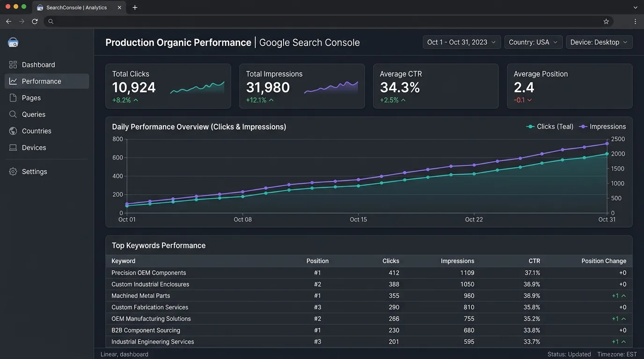Open the Device: Desktop filter dropdown

[599, 42]
